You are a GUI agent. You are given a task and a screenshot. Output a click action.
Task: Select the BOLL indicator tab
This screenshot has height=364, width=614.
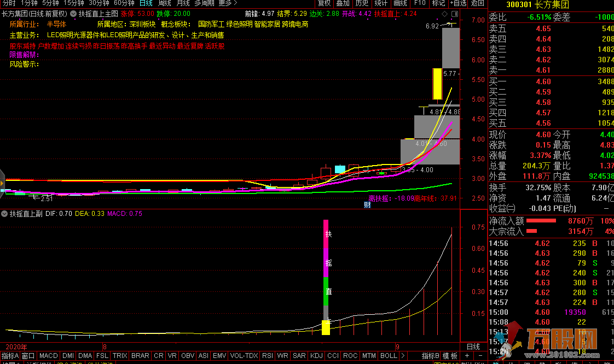click(389, 356)
